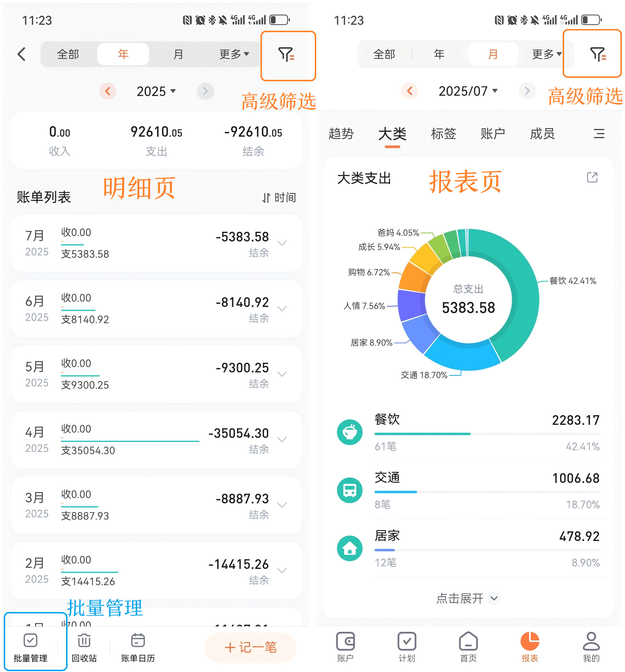Viewport: 625px width, 672px height.
Task: Open the report tabs list menu icon
Action: 599,134
